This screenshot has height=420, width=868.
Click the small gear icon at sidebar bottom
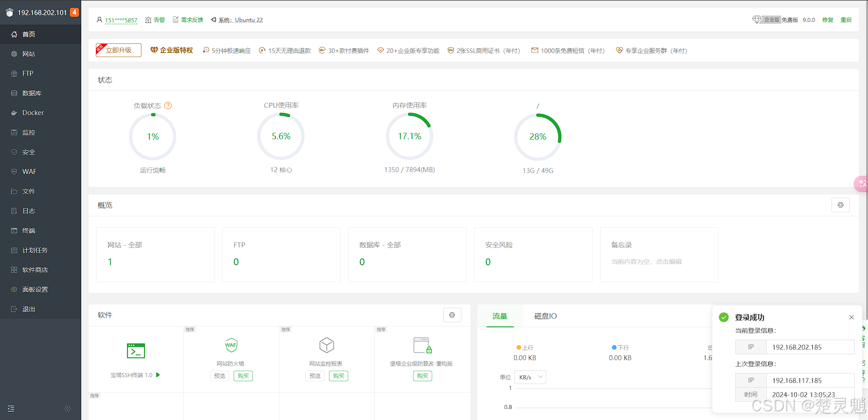(x=68, y=409)
